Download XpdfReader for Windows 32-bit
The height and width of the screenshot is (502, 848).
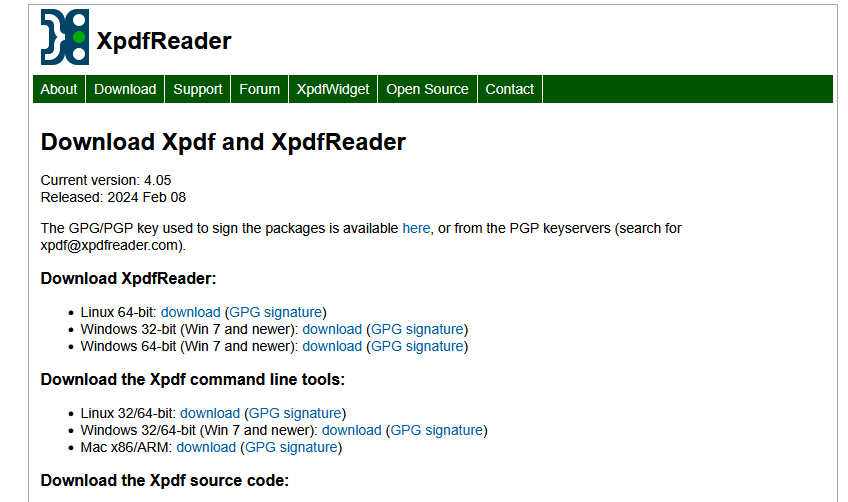click(332, 329)
